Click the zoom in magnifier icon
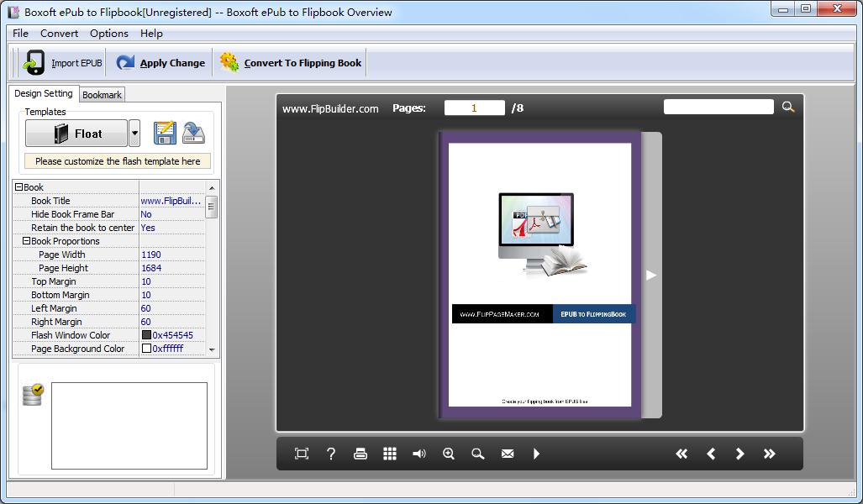Image resolution: width=863 pixels, height=504 pixels. (x=449, y=454)
